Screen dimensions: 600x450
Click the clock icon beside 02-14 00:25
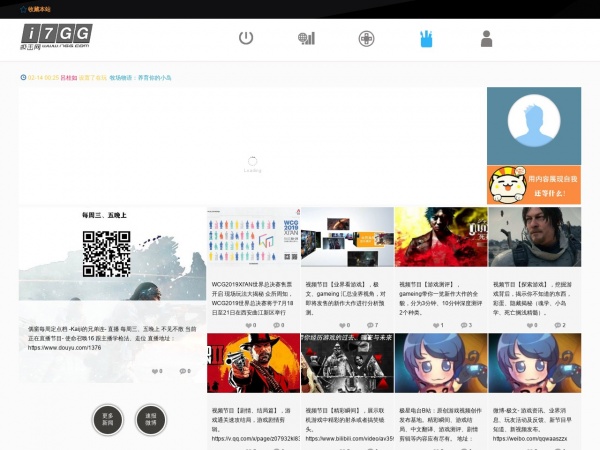23,77
